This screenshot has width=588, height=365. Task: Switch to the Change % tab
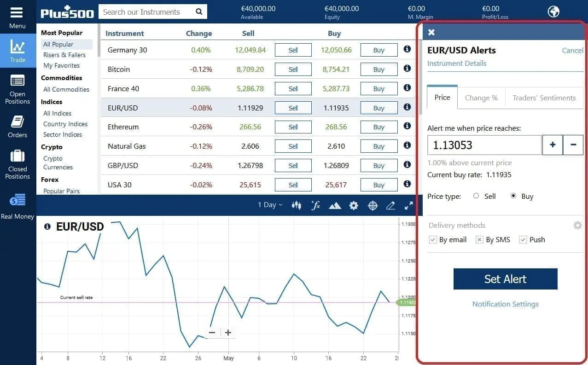(x=481, y=98)
